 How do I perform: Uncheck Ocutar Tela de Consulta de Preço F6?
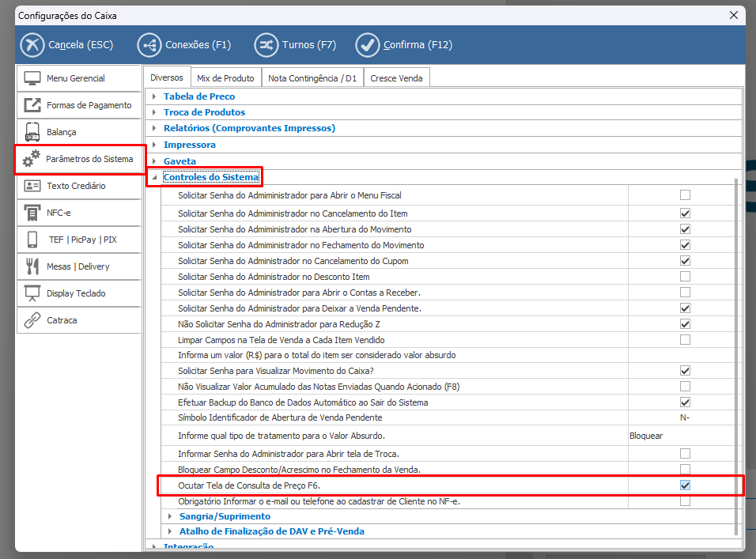pos(685,485)
